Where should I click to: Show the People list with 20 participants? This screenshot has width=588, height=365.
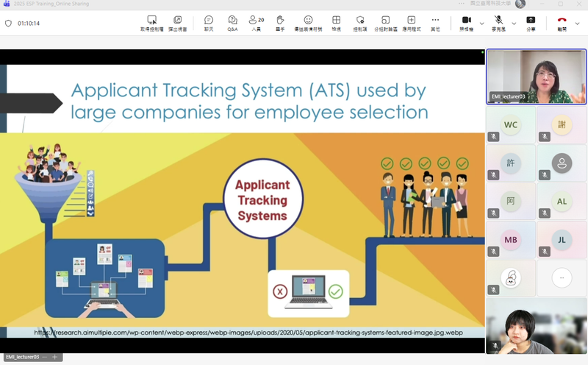256,23
